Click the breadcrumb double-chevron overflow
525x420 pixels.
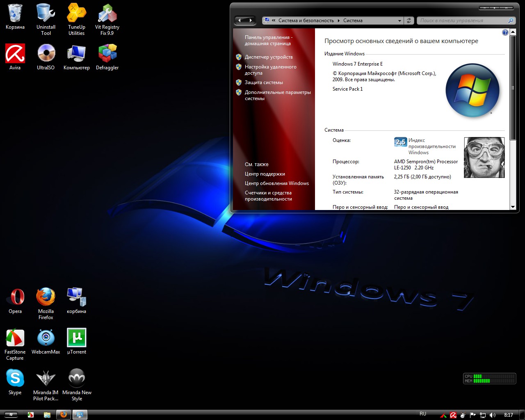[274, 21]
